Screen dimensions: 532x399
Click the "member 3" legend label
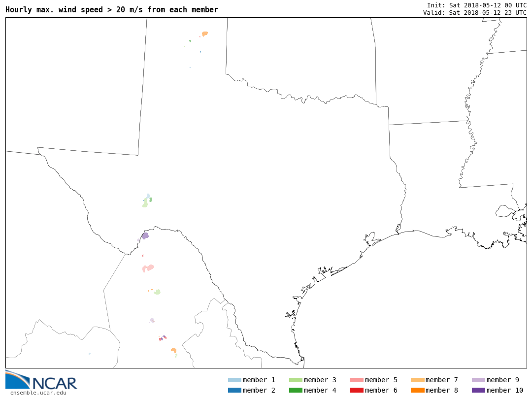tap(320, 380)
